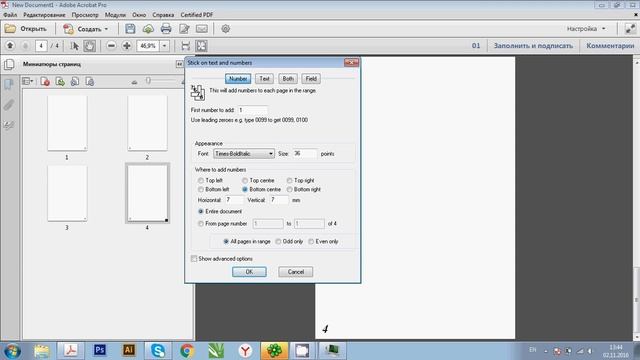
Task: Enable Show advanced options checkbox
Action: 194,259
